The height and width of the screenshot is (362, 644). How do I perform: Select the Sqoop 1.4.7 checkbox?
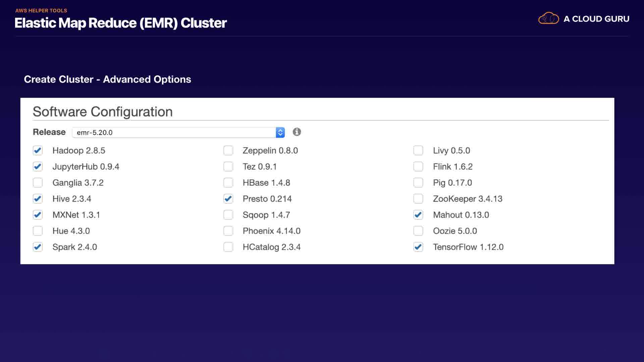pos(228,215)
